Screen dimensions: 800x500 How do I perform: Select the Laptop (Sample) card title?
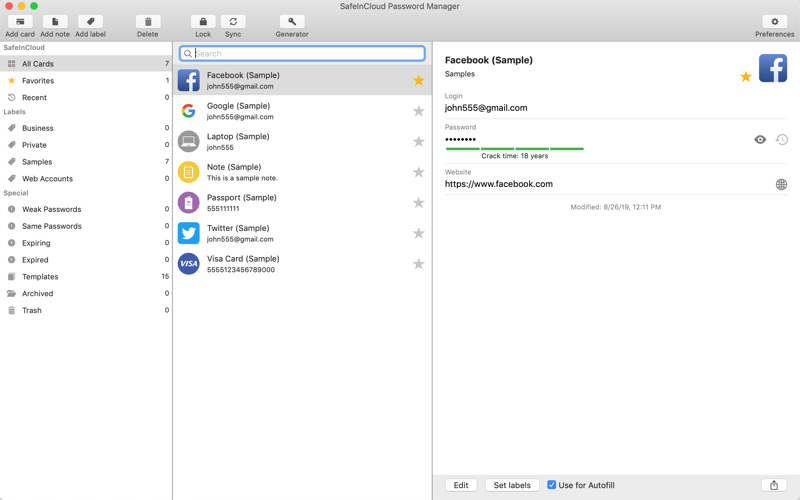click(x=238, y=136)
